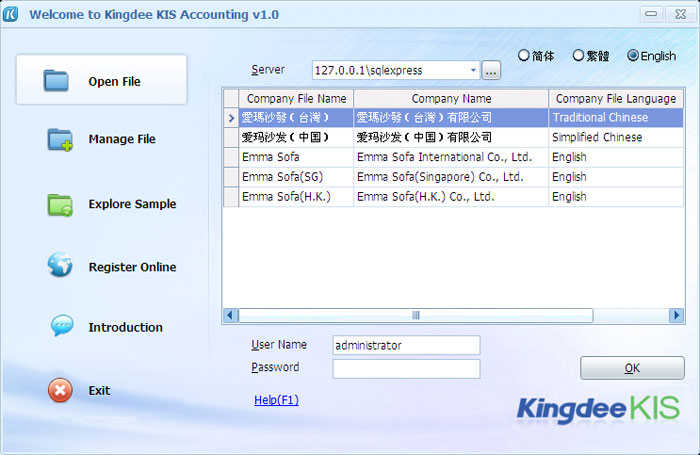The width and height of the screenshot is (700, 455).
Task: Click the row selector arrow of first row
Action: click(x=231, y=118)
